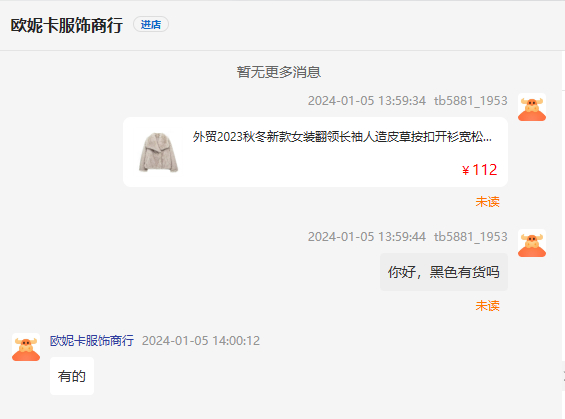Click username tb5881_1953 at 13:59:34
This screenshot has height=419, width=565.
pyautogui.click(x=471, y=101)
